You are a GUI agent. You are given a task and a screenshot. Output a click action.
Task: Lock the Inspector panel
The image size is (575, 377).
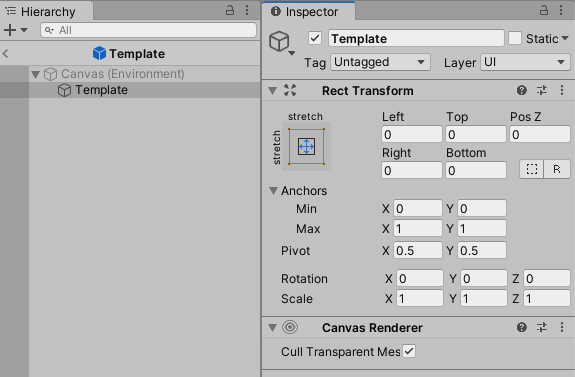pyautogui.click(x=544, y=10)
